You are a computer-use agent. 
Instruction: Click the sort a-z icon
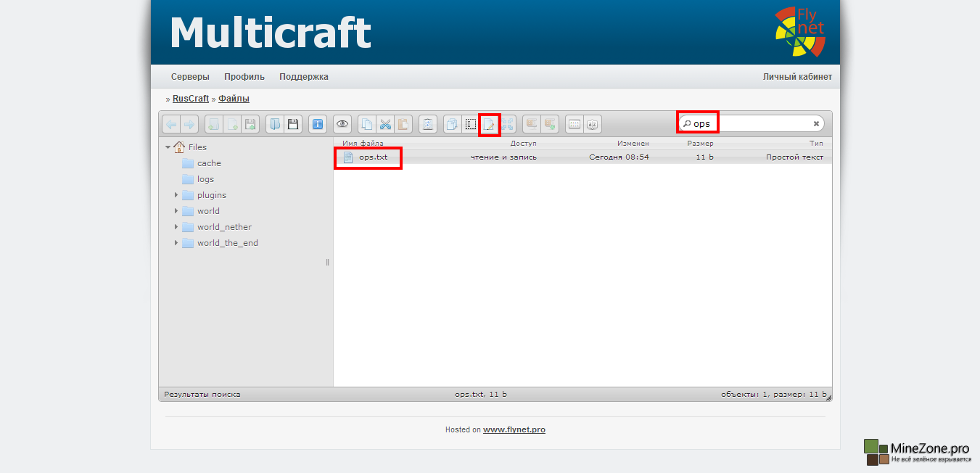[x=592, y=124]
